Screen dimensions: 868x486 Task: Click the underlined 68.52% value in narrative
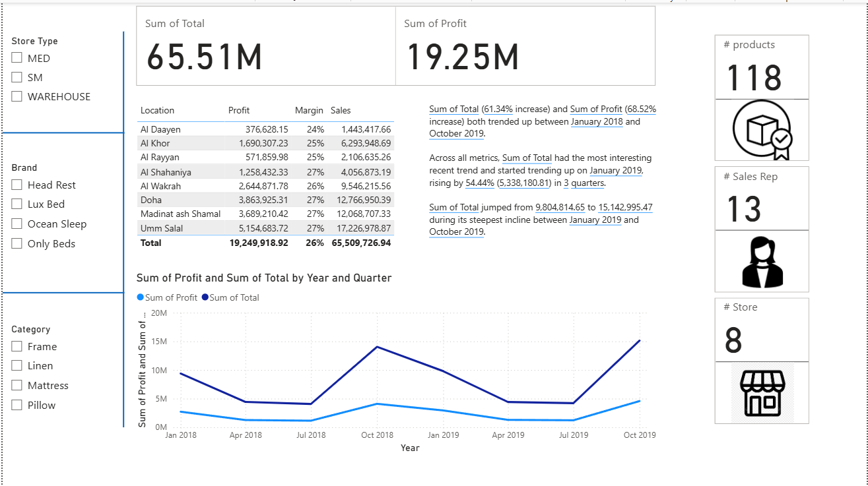coord(640,109)
